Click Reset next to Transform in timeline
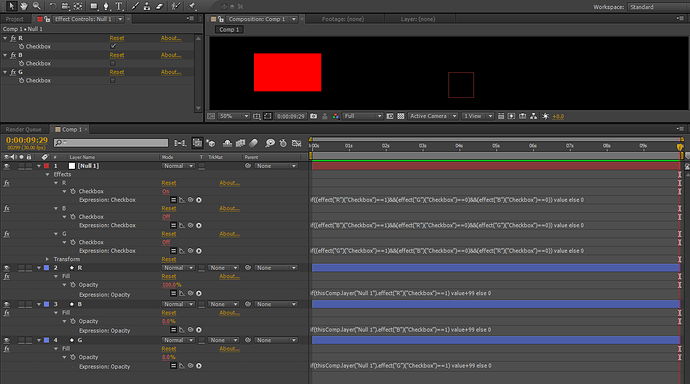 (x=169, y=260)
